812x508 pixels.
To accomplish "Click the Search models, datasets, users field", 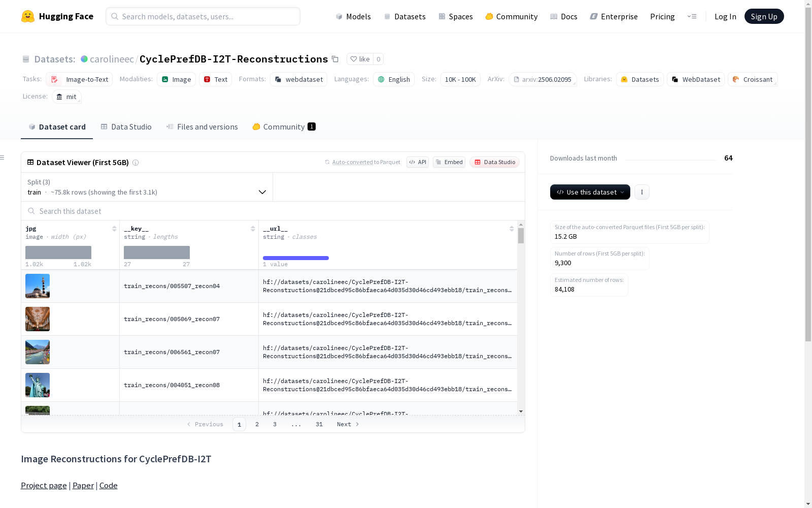I will [x=203, y=16].
